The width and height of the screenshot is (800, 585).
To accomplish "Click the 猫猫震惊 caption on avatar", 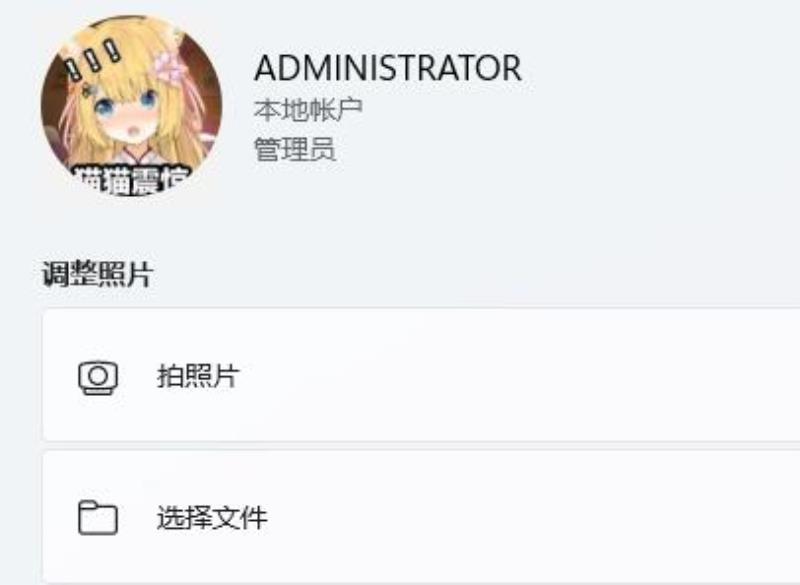I will [132, 181].
